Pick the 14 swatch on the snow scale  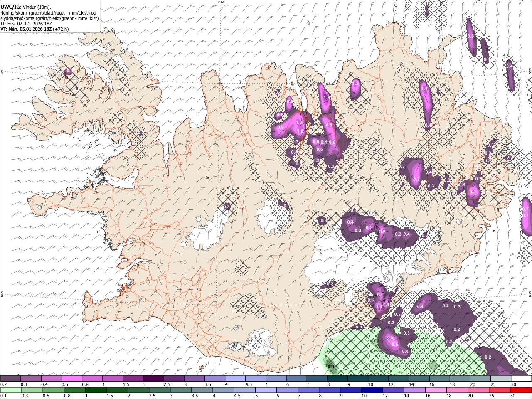(x=419, y=379)
